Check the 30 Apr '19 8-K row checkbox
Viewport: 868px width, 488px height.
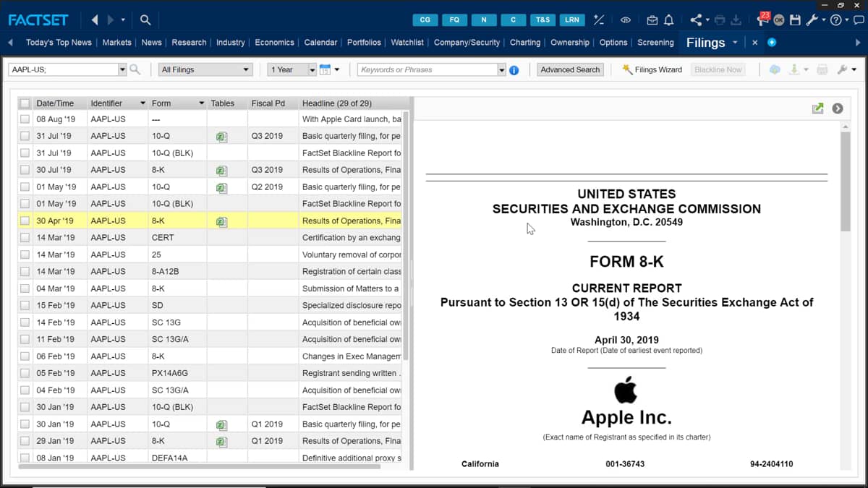tap(25, 221)
